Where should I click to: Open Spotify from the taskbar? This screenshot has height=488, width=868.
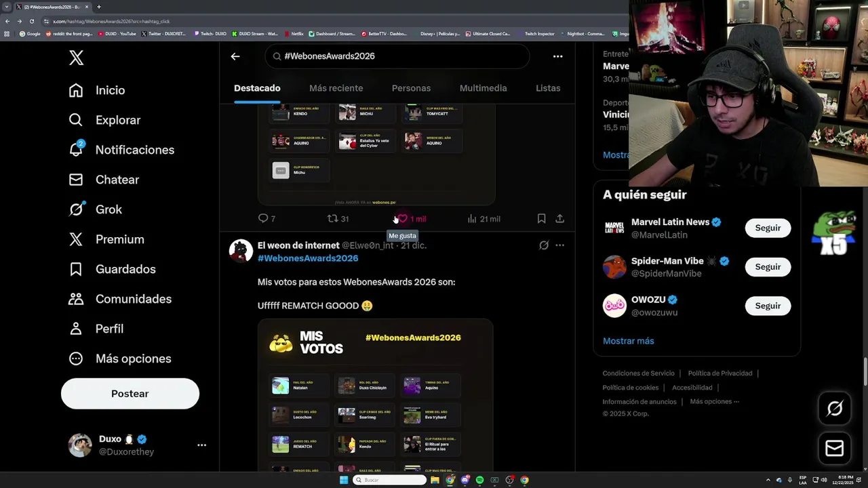[480, 480]
